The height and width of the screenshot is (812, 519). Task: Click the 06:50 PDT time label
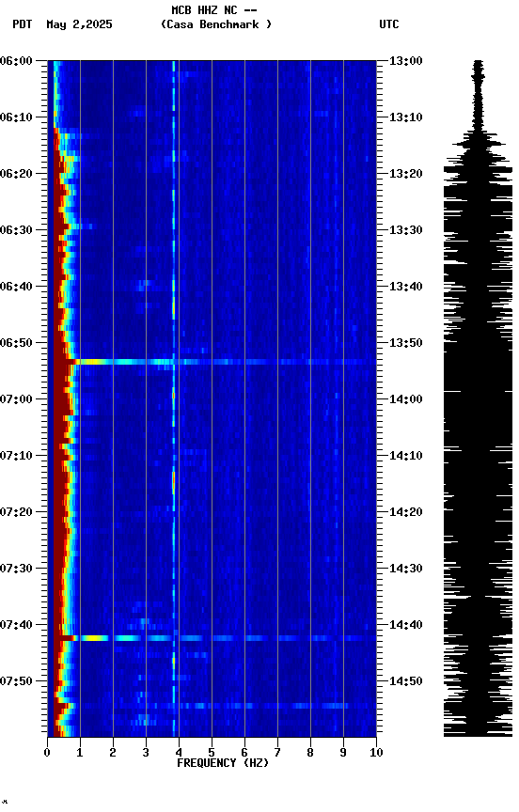click(16, 343)
